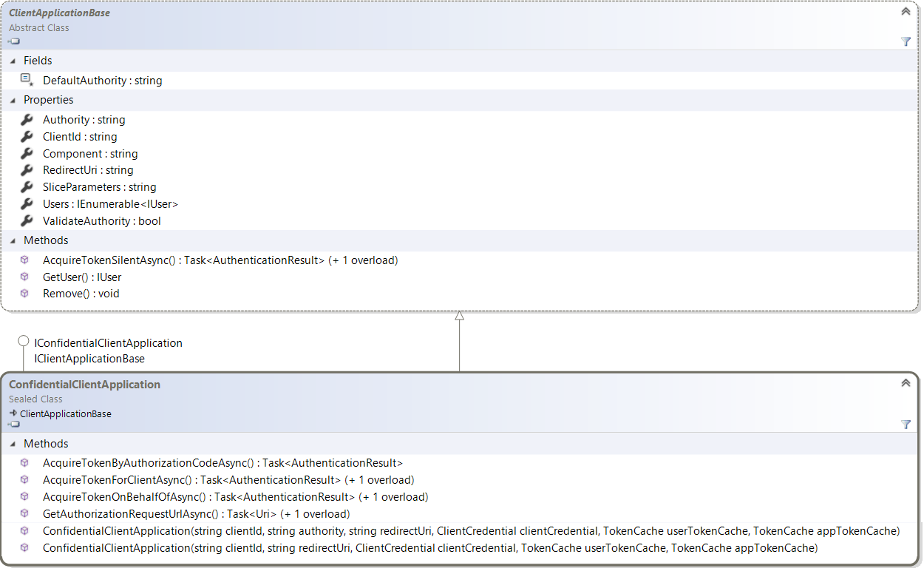Select ClientId : string property

click(80, 136)
